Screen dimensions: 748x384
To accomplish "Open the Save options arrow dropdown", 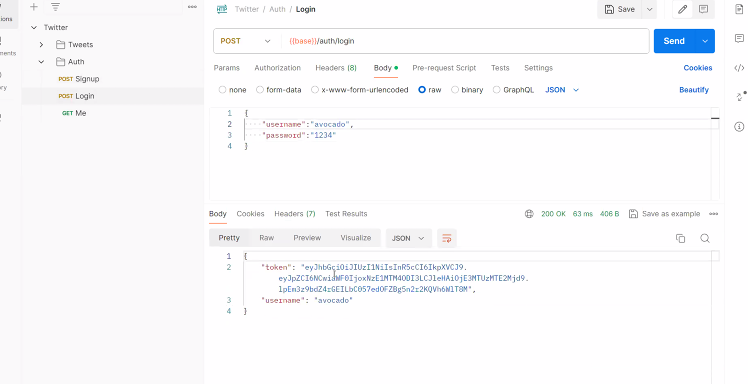I will (x=649, y=9).
